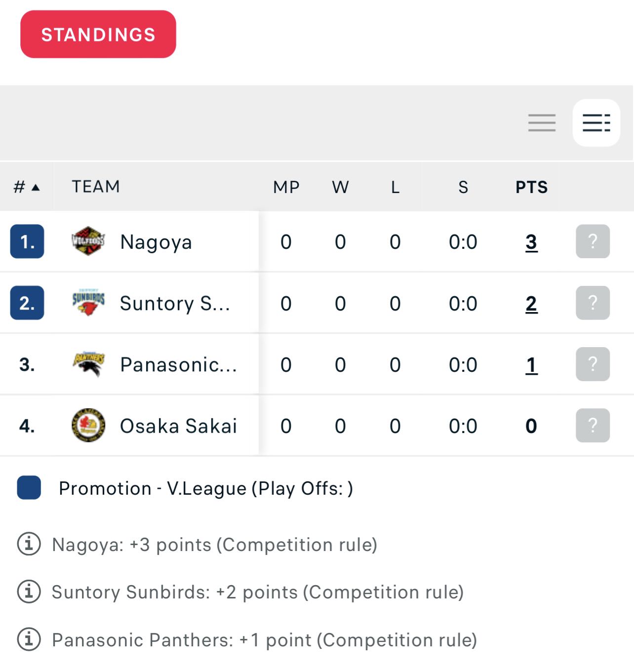This screenshot has height=672, width=634.
Task: Click the info icon beside Panasonic Panthers note
Action: 29,639
